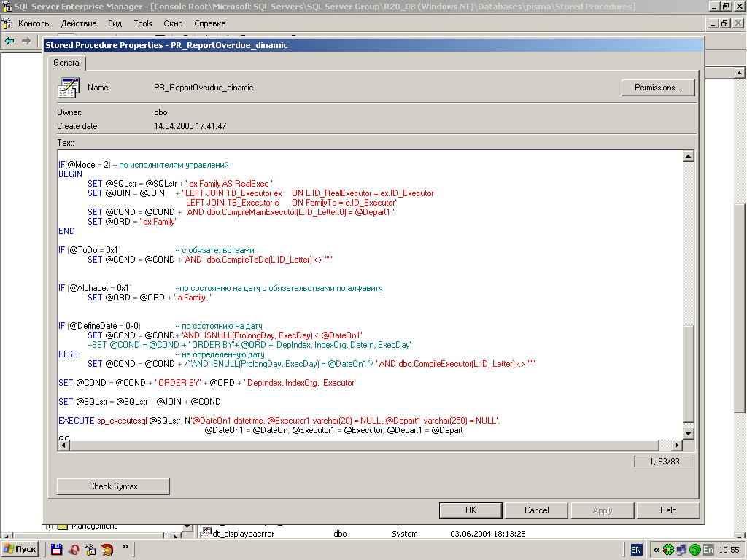Click the green round icon in system tray
This screenshot has width=747, height=560.
[694, 549]
